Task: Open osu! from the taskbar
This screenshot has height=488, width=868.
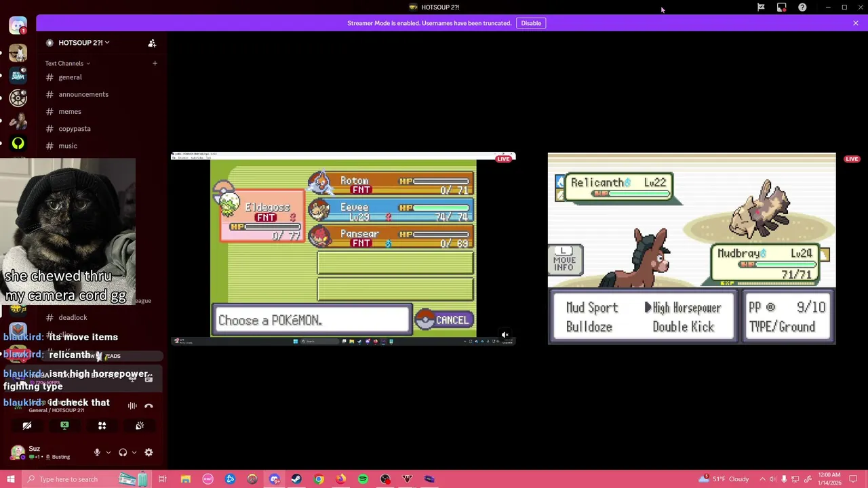Action: pos(208,479)
